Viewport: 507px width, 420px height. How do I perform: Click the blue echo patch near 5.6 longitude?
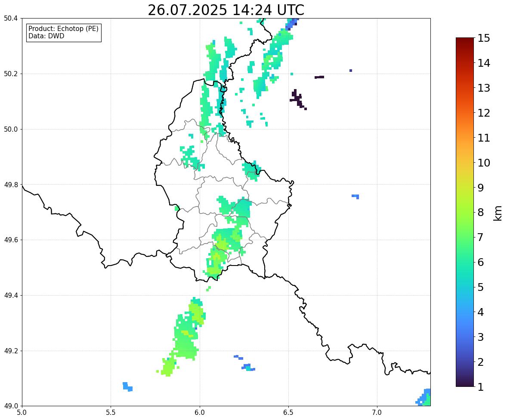tap(127, 387)
